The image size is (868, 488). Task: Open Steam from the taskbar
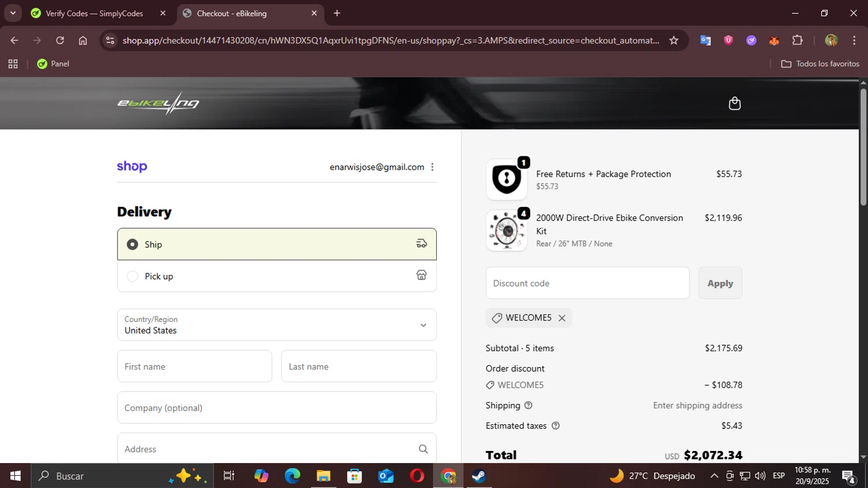pos(479,476)
